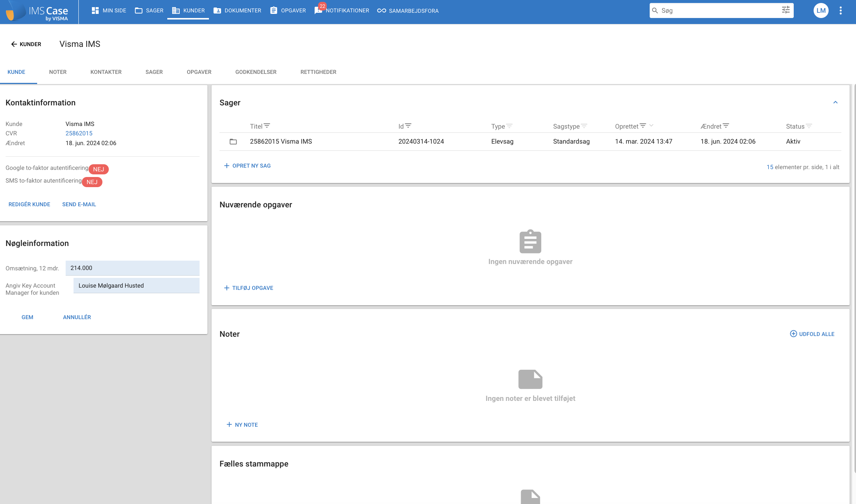The height and width of the screenshot is (504, 856).
Task: Click the plus icon beside Tilføj opgave
Action: (x=227, y=288)
